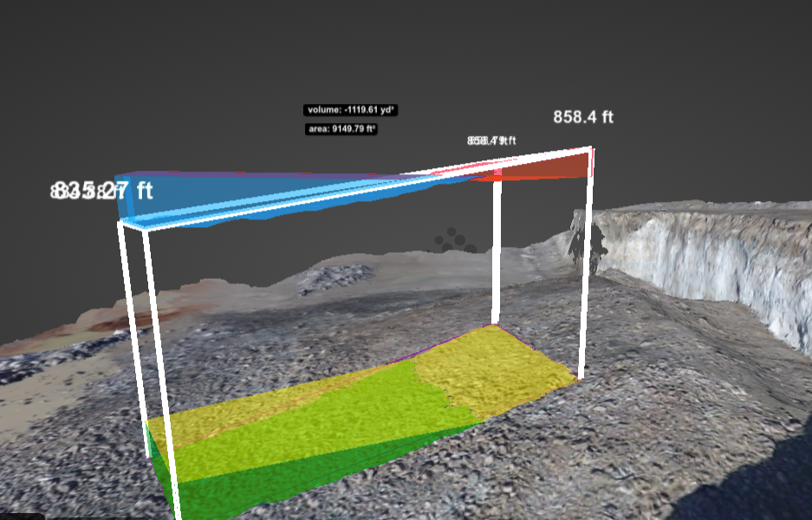The image size is (812, 520).
Task: Click the dark bar in bottom-left corner
Action: (22, 517)
